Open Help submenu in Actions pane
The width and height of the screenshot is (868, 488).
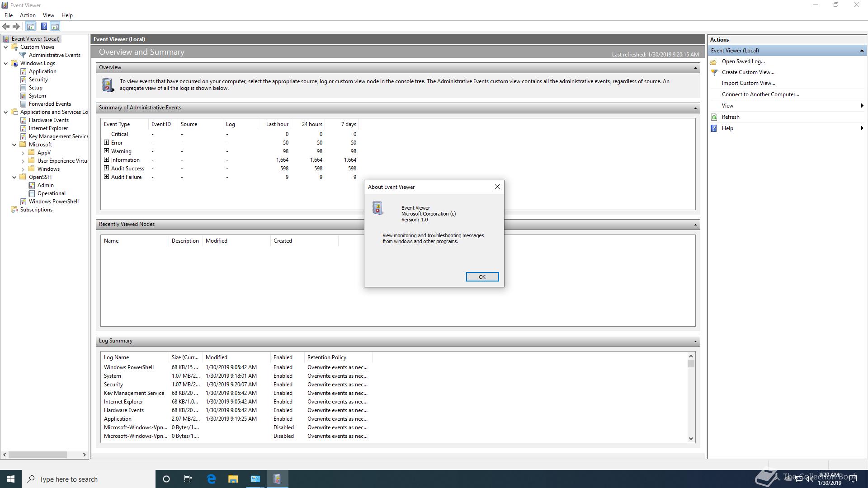coord(787,128)
